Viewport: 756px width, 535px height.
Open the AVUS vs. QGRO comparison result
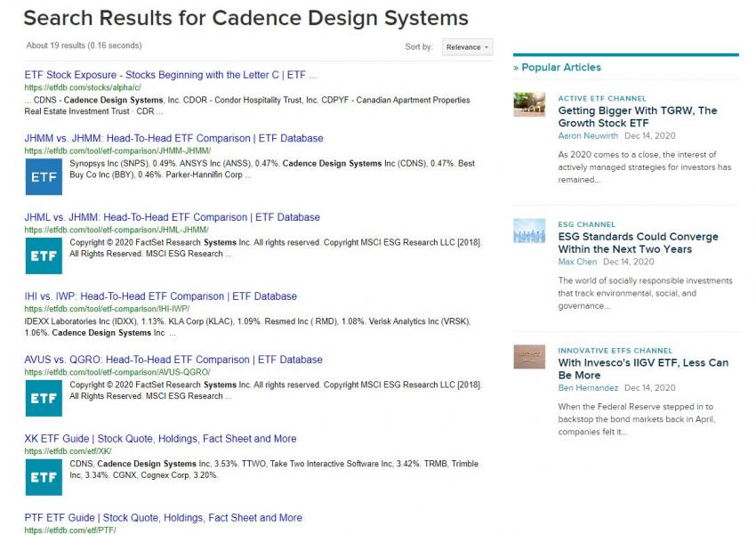[173, 360]
